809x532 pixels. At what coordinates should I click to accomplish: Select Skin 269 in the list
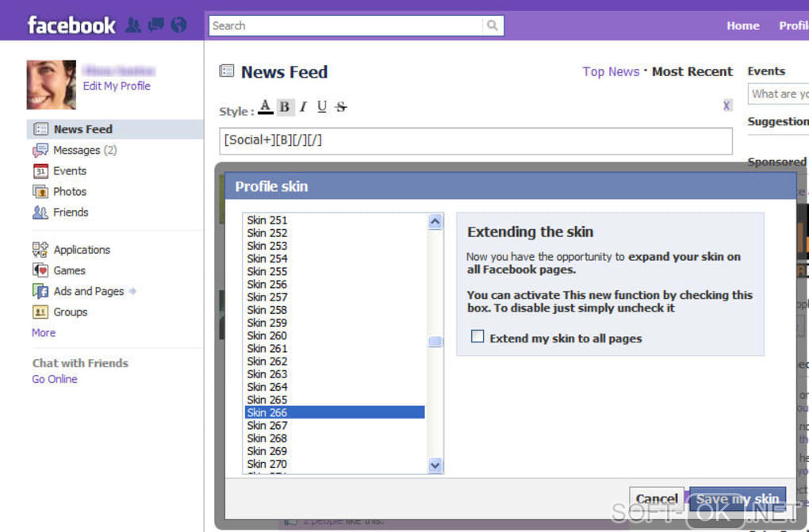click(x=335, y=451)
